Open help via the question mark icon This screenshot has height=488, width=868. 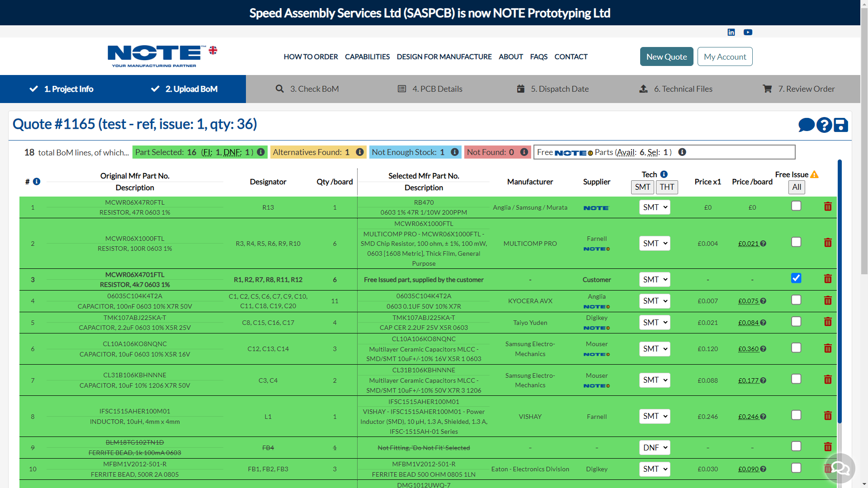pos(823,125)
